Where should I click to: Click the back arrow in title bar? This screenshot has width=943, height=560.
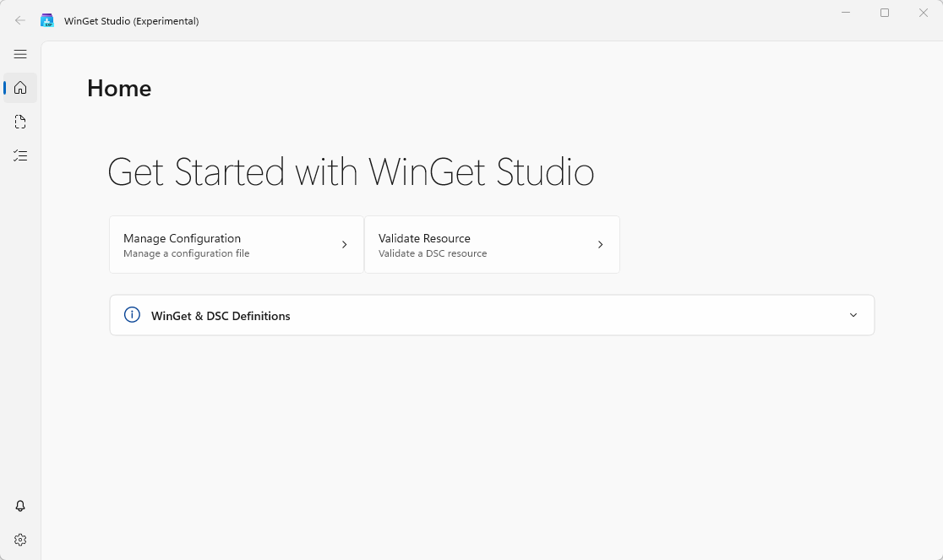click(x=20, y=20)
